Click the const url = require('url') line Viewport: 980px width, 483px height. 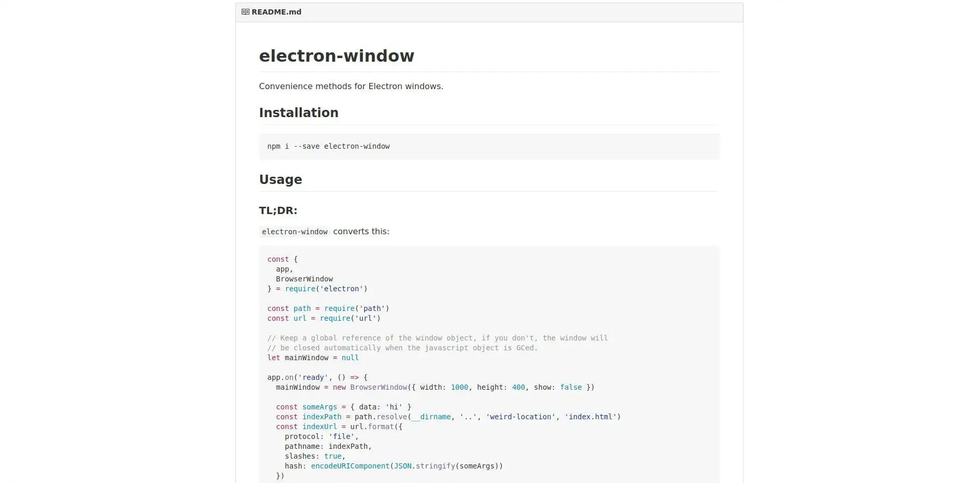(x=324, y=319)
